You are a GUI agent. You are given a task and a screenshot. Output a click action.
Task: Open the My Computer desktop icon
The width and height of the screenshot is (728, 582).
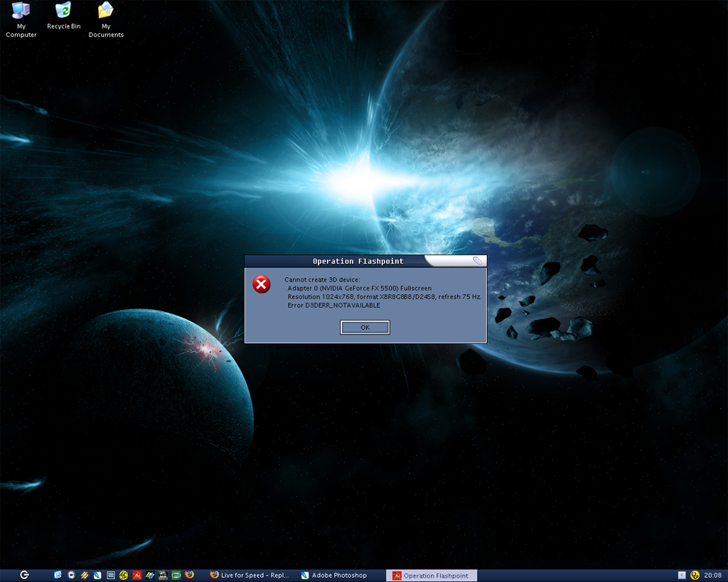(x=21, y=19)
